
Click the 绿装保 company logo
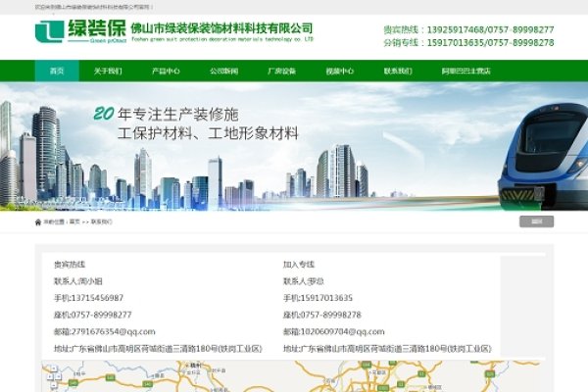80,30
